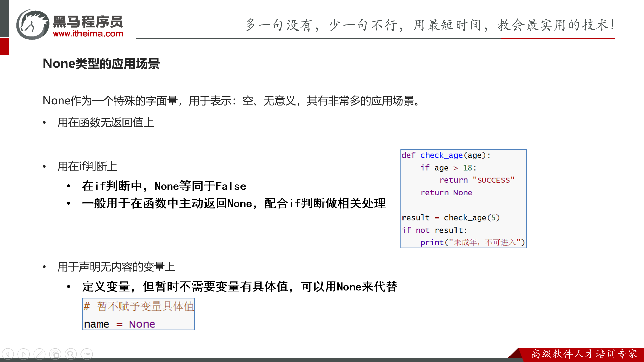Click sub-bullet 定义变量，但暂时不需要变量有具体值

click(x=239, y=287)
